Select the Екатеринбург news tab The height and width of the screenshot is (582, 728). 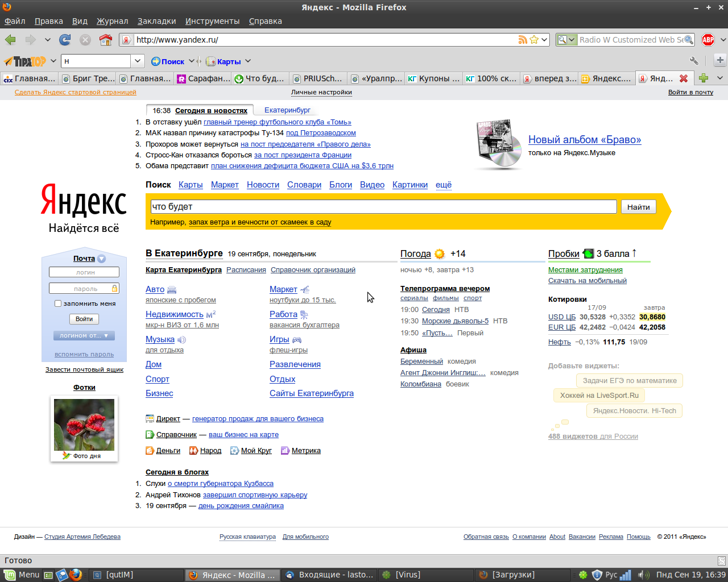pyautogui.click(x=287, y=110)
